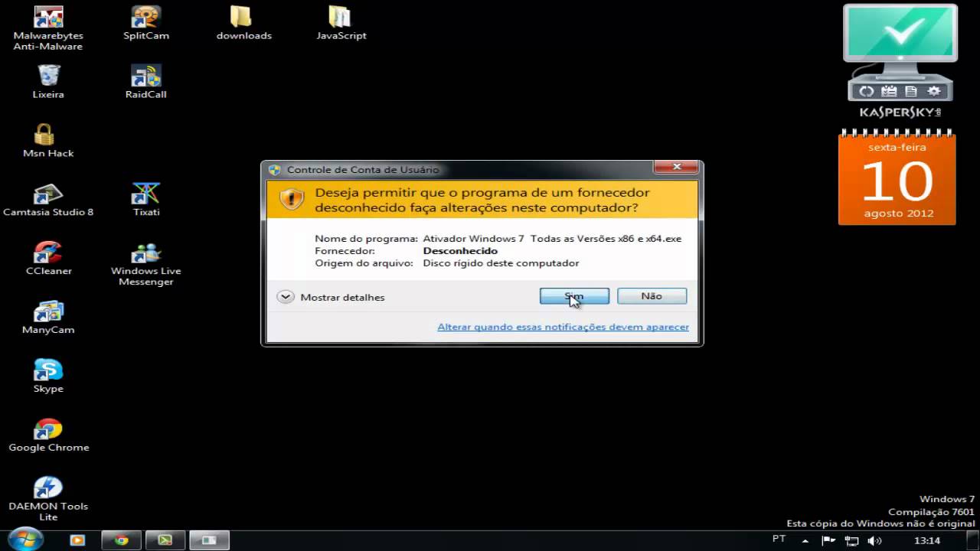Open the volume speaker tray icon

click(875, 540)
